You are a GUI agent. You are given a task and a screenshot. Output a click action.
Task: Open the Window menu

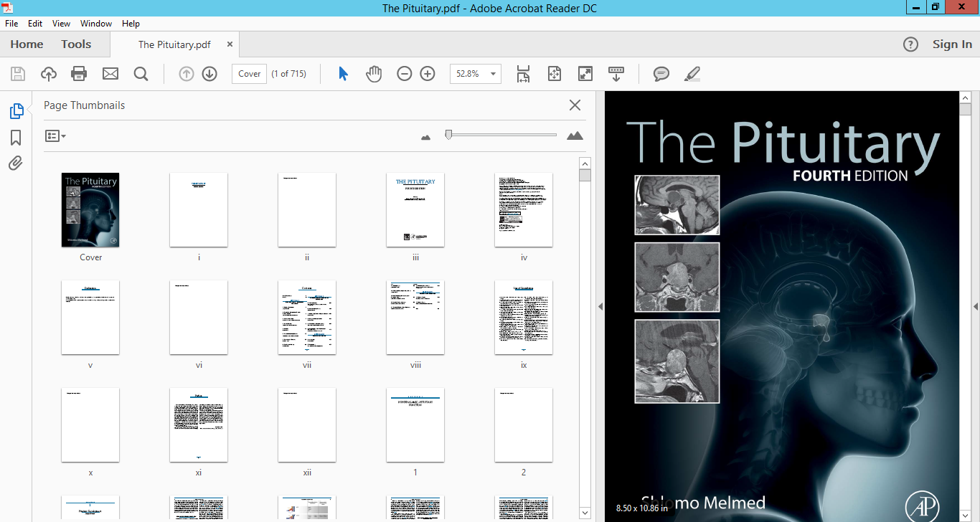96,24
